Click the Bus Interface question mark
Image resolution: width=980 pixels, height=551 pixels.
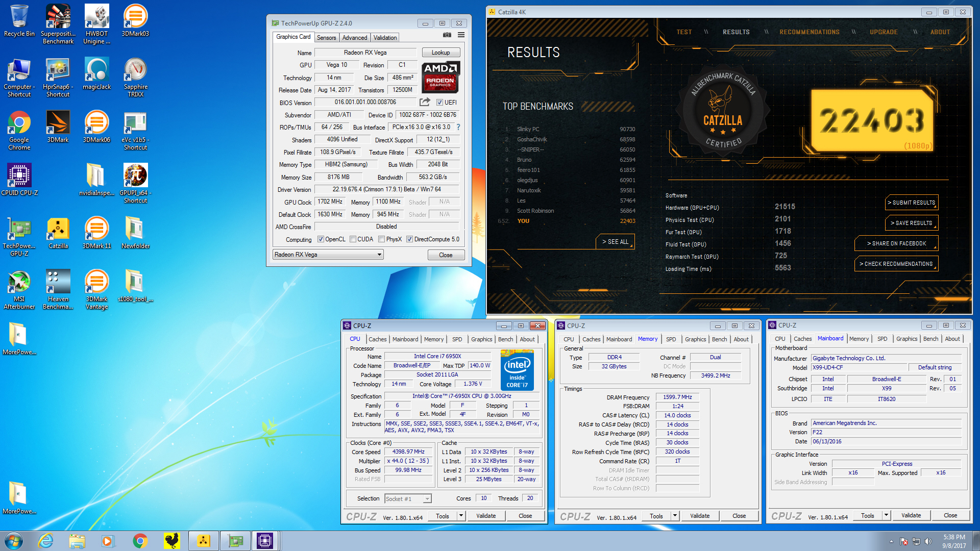click(x=458, y=127)
